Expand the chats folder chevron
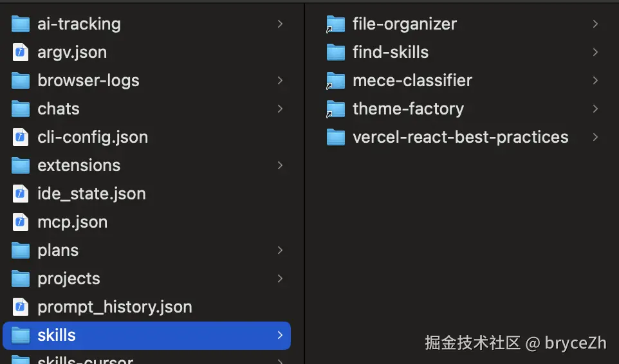 coord(280,109)
